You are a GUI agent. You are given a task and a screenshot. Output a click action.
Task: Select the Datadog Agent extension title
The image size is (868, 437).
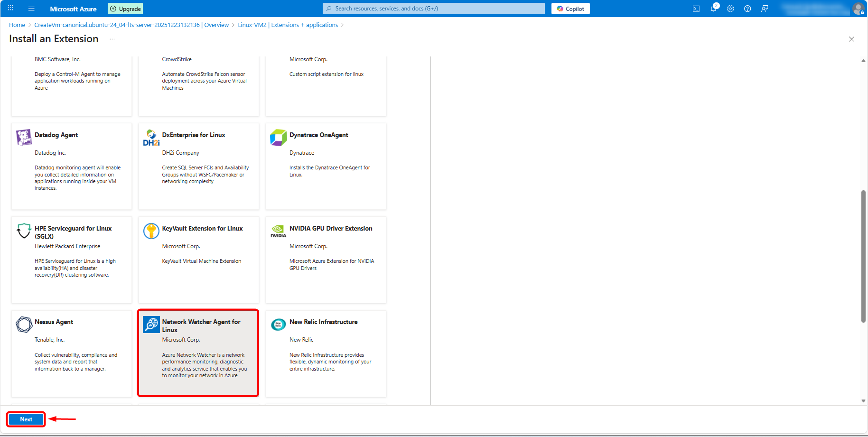tap(56, 135)
